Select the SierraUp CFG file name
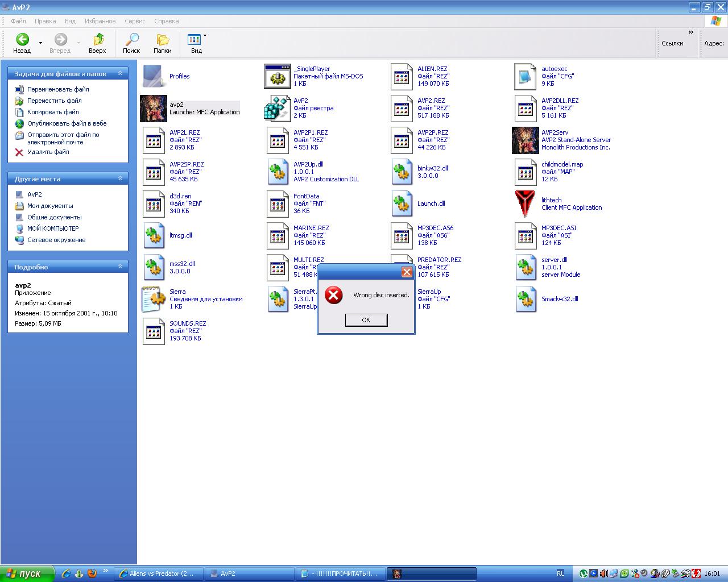The image size is (728, 582). pyautogui.click(x=429, y=292)
